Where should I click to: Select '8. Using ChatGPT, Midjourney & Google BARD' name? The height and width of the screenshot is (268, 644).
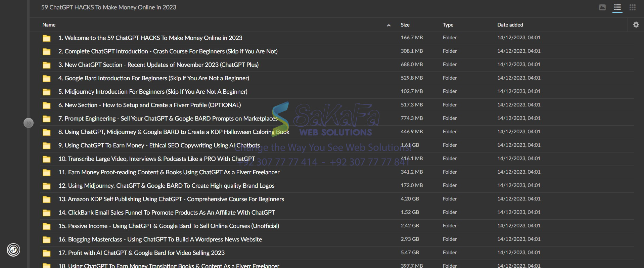tap(174, 132)
